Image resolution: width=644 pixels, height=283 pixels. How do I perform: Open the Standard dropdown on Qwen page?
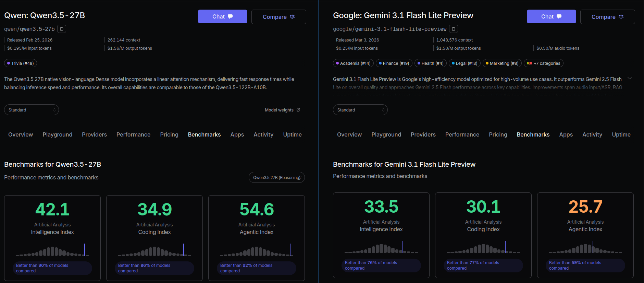(32, 110)
